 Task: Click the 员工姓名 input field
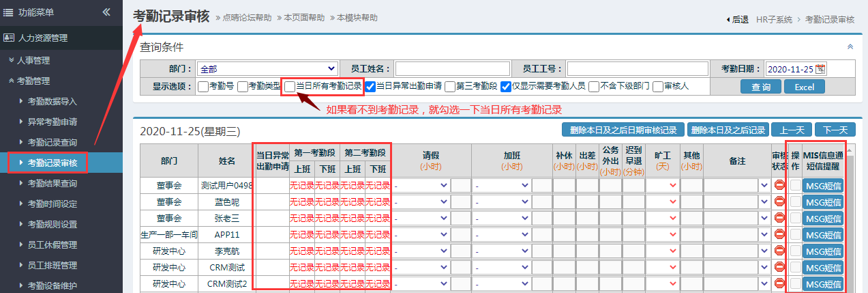click(x=453, y=69)
